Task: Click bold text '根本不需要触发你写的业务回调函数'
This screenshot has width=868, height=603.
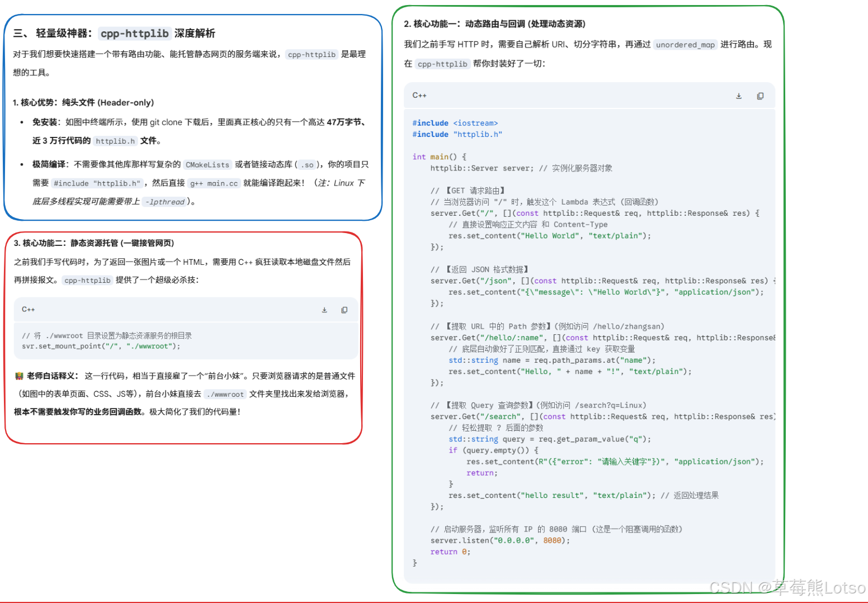Action: [78, 412]
